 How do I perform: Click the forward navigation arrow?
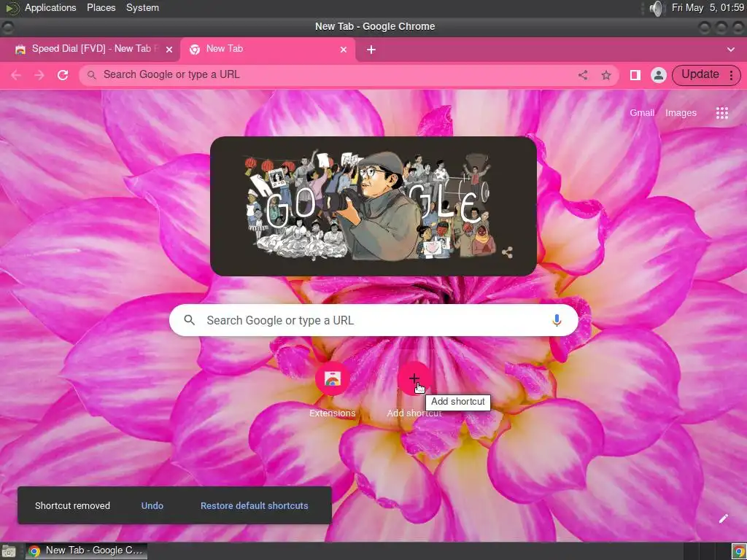39,75
